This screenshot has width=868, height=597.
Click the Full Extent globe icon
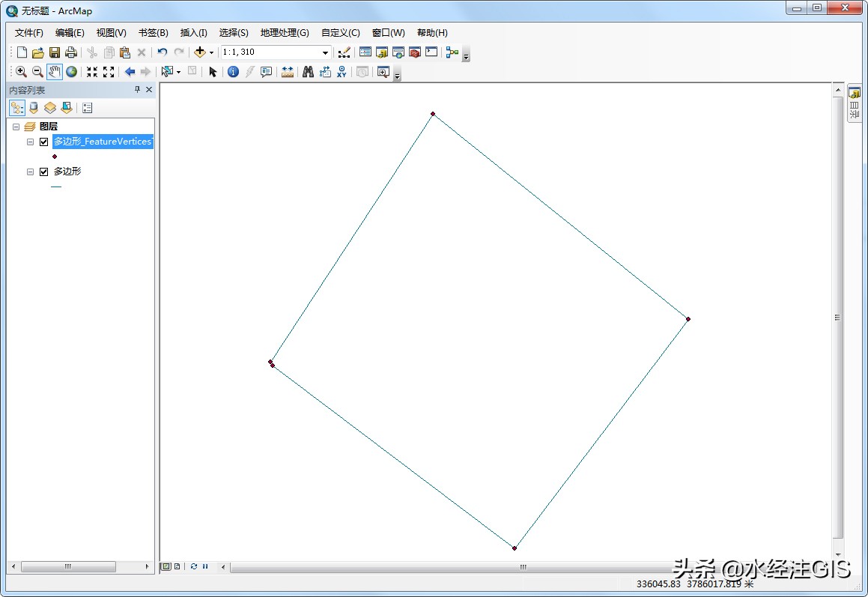pos(71,71)
